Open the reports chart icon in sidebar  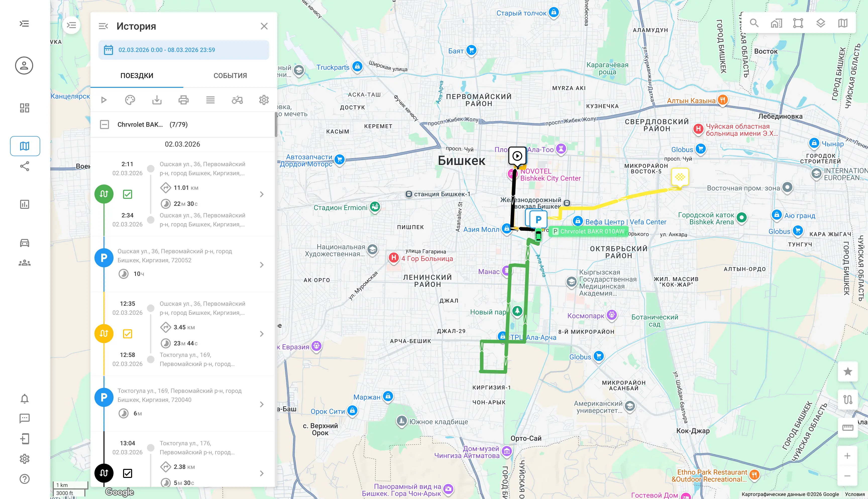(24, 204)
